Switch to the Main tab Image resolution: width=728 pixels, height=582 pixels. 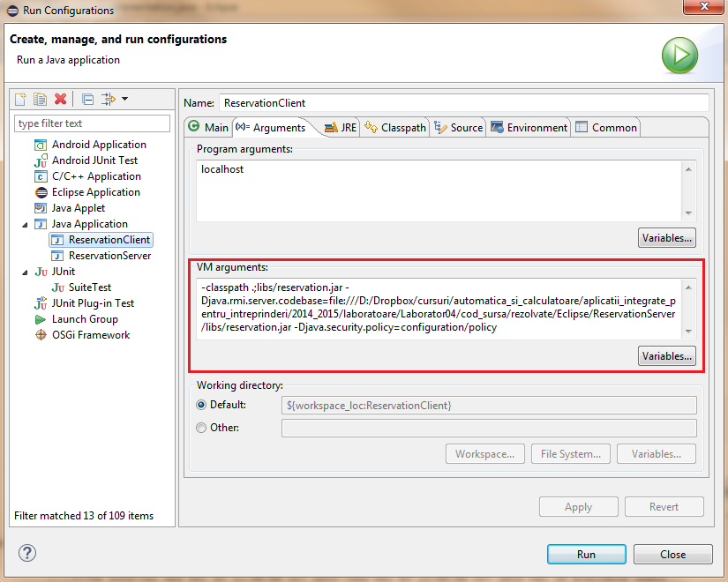tap(208, 128)
